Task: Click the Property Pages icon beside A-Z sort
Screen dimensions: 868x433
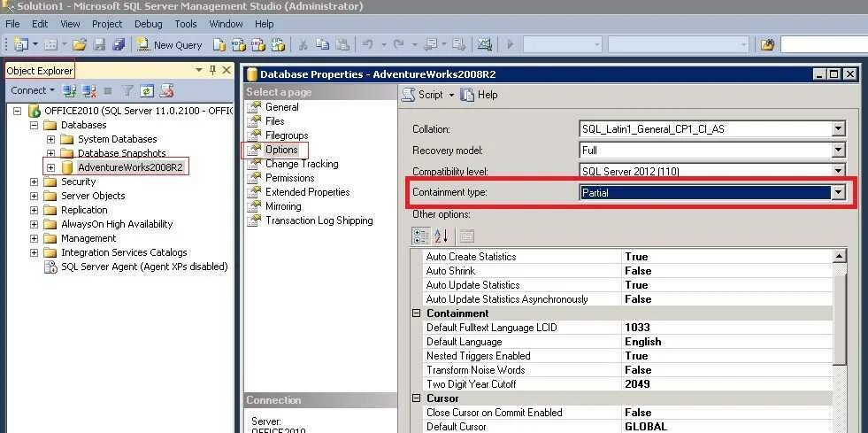Action: [x=466, y=236]
